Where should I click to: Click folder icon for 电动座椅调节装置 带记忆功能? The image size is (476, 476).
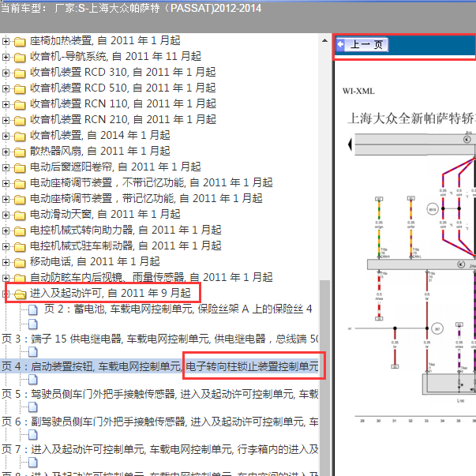20,200
